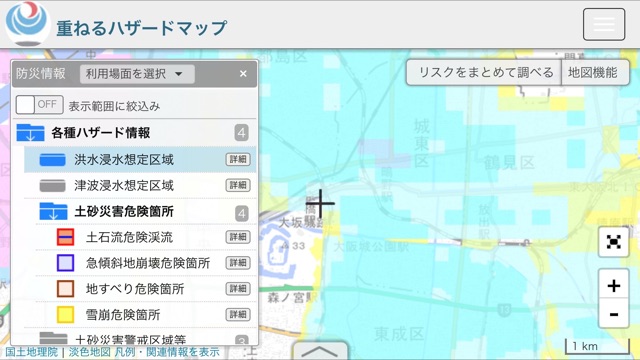Open 詳細 for 洪水浸水想定区域

(238, 160)
